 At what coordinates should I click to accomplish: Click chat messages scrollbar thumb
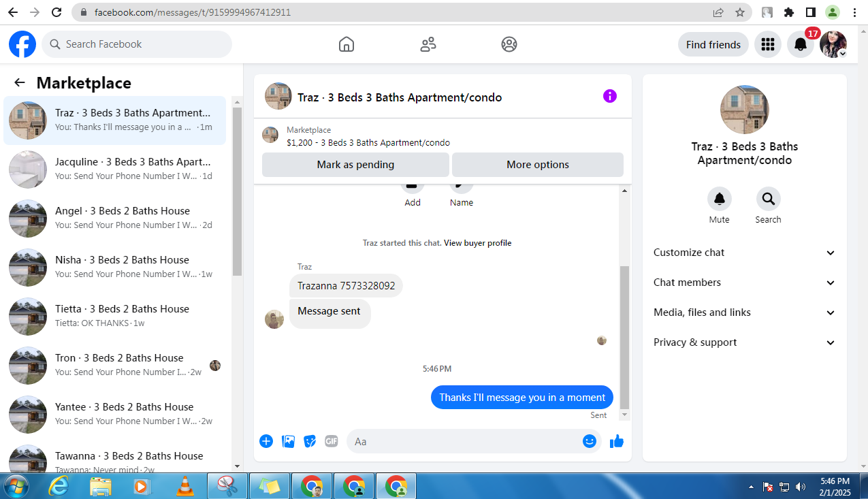(624, 337)
